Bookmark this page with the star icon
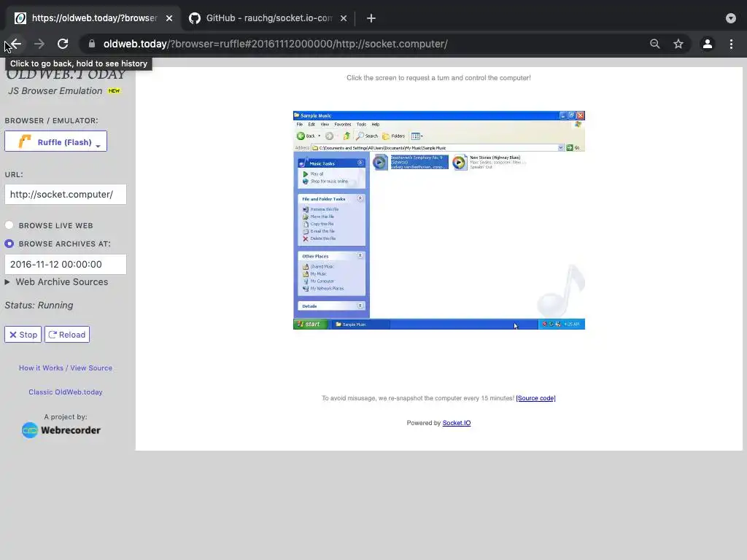Screen dimensions: 747x560 [678, 44]
